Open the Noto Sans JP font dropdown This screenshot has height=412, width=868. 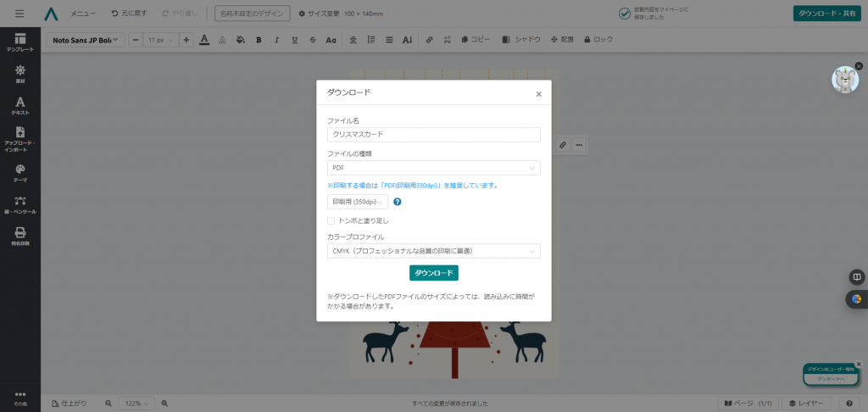[x=85, y=40]
